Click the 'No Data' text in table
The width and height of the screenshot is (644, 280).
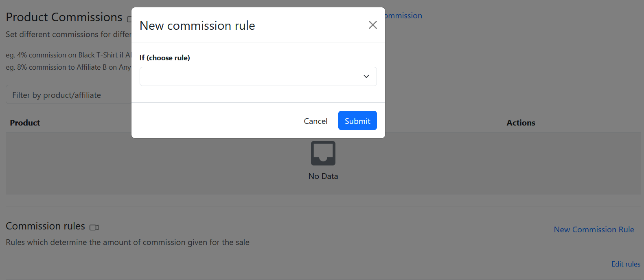(x=323, y=176)
